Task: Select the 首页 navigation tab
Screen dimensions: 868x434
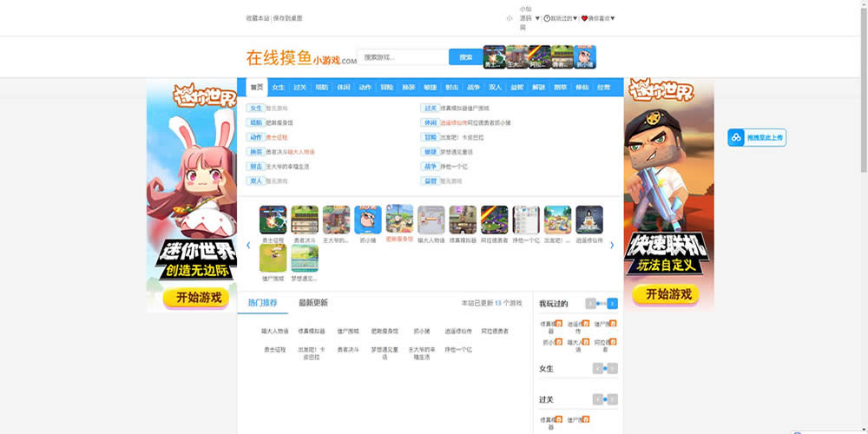Action: tap(257, 88)
